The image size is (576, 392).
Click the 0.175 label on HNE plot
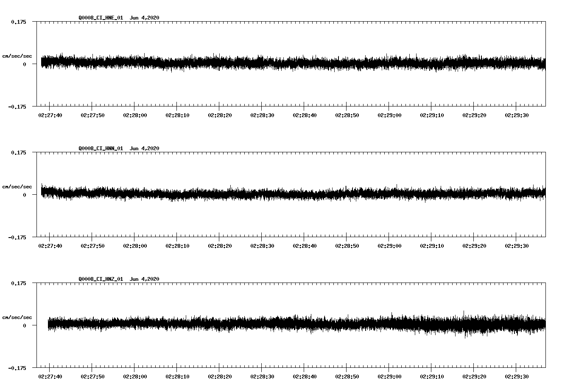[18, 22]
